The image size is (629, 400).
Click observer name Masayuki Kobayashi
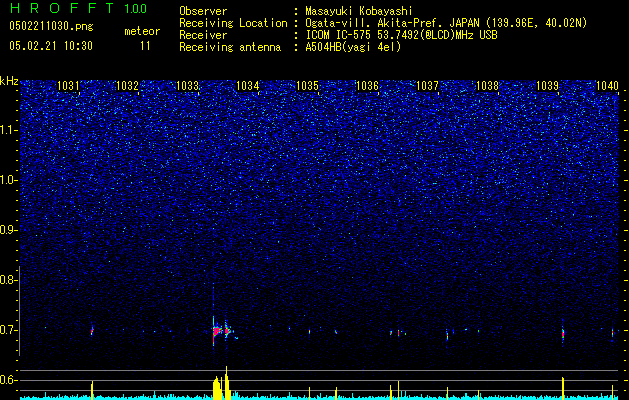tap(359, 11)
